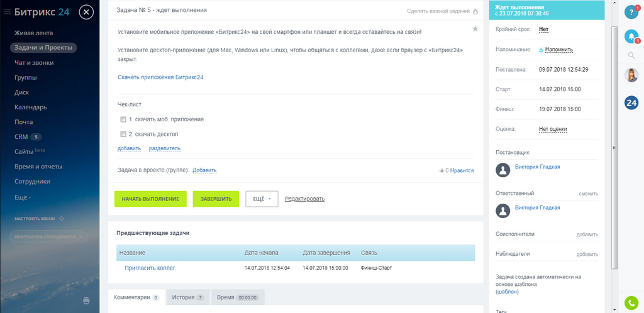This screenshot has width=644, height=313.
Task: Open notifications bell icon
Action: 631,36
